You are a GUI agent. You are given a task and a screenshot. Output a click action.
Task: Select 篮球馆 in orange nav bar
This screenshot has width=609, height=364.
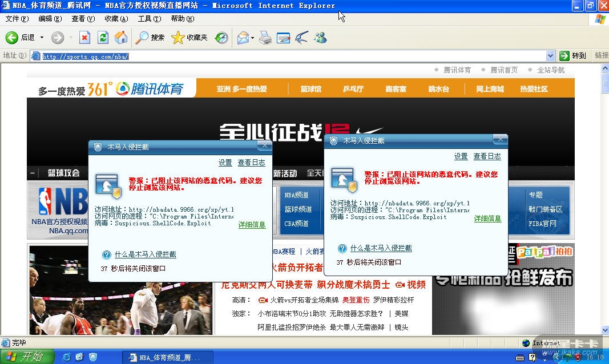click(x=310, y=89)
